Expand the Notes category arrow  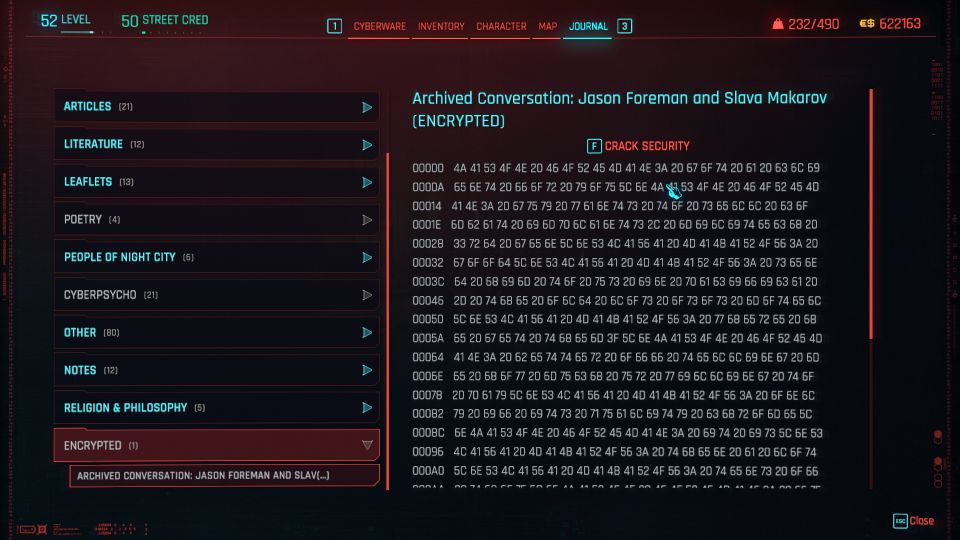point(367,370)
